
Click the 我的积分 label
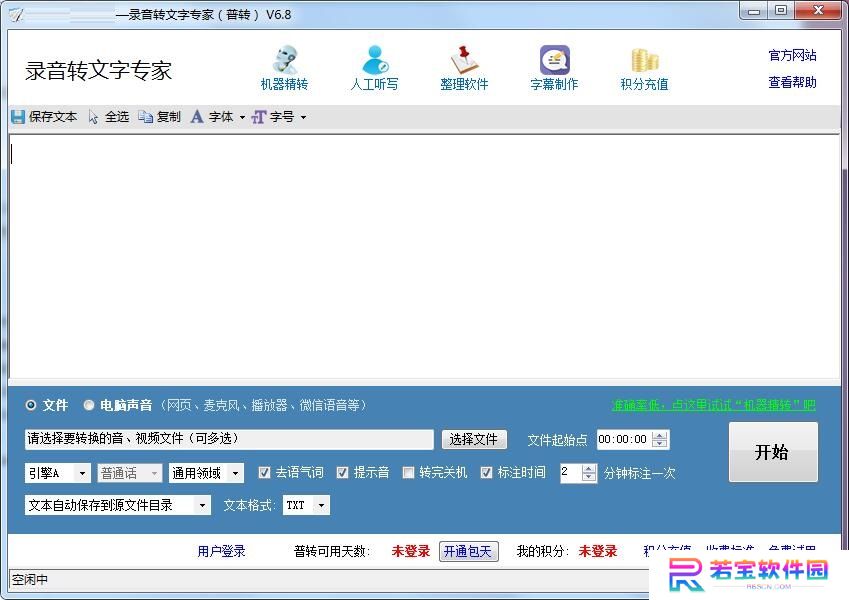coord(543,551)
